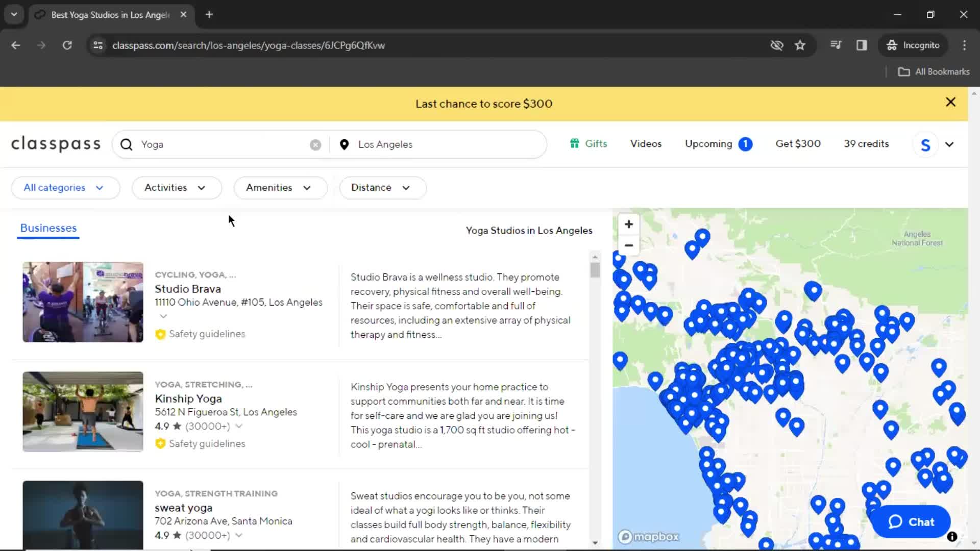980x551 pixels.
Task: Click the third-party cookies blocked eye icon
Action: coord(777,45)
